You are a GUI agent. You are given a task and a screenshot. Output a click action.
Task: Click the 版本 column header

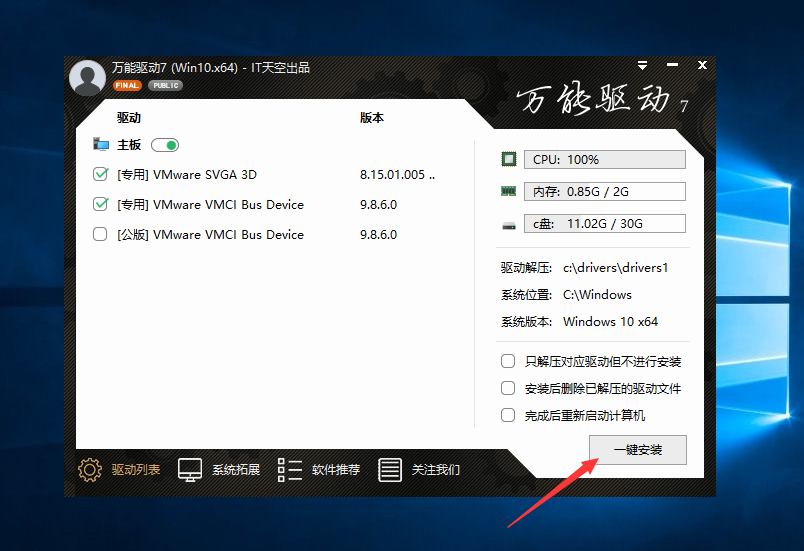tap(372, 118)
